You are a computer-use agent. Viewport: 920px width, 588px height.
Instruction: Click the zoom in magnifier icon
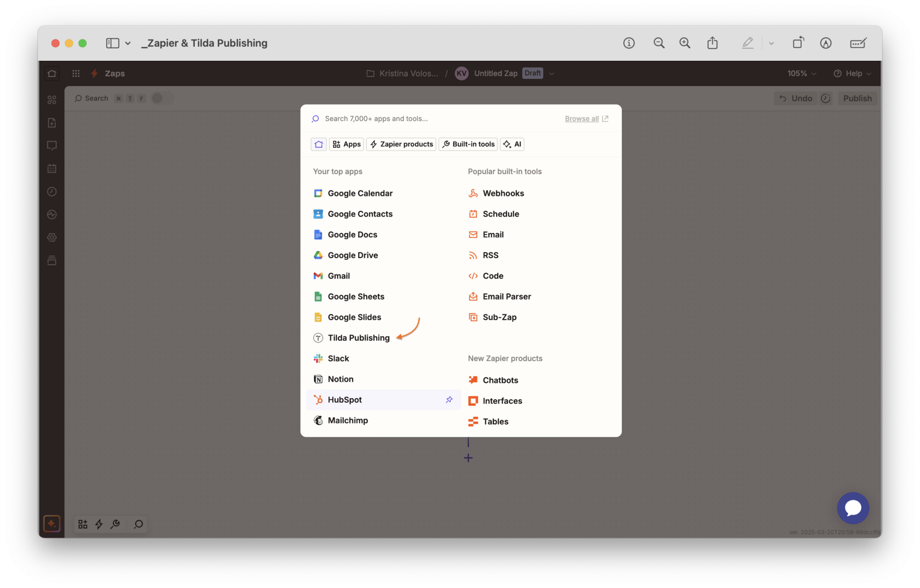click(x=685, y=43)
